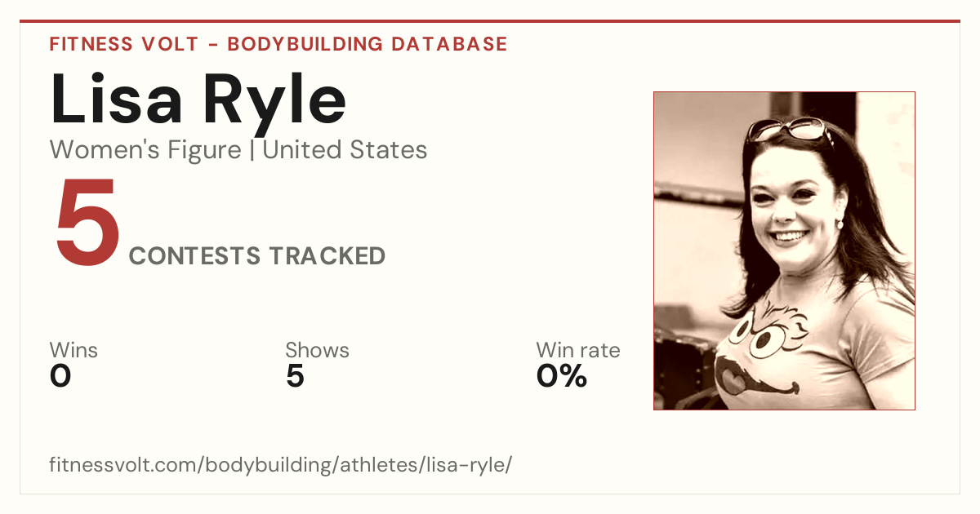The width and height of the screenshot is (980, 514).
Task: Click the Wins stat label
Action: tap(73, 351)
